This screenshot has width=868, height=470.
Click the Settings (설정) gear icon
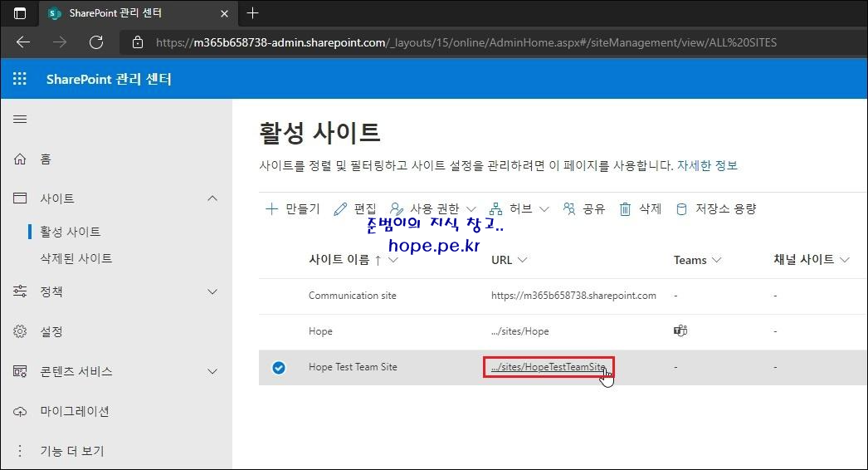click(x=20, y=331)
